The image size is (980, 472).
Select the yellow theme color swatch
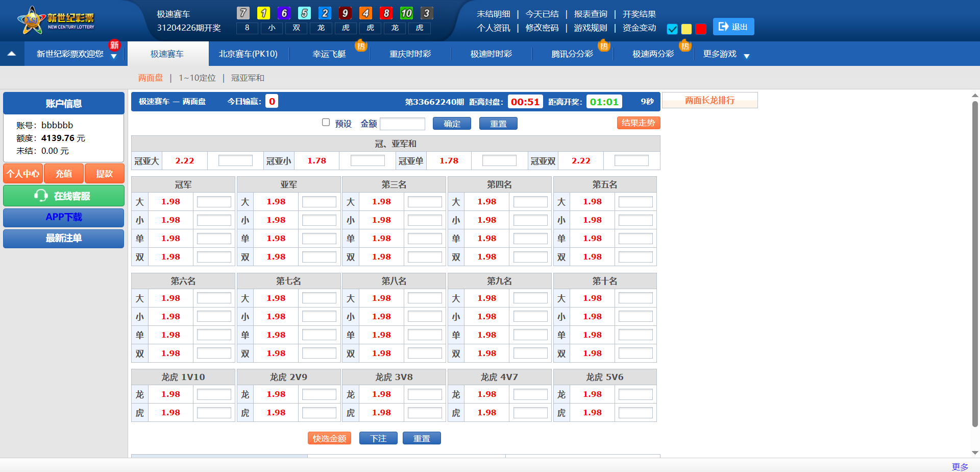tap(687, 29)
